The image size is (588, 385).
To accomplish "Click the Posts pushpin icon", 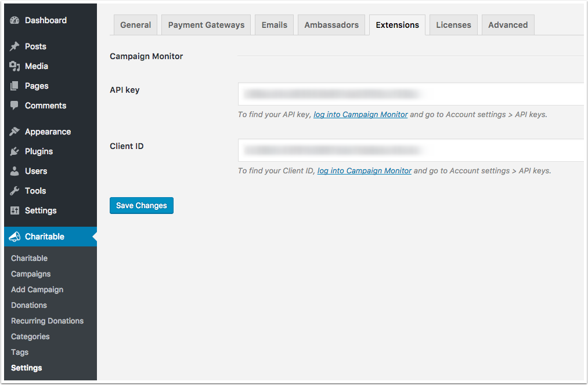I will tap(15, 46).
